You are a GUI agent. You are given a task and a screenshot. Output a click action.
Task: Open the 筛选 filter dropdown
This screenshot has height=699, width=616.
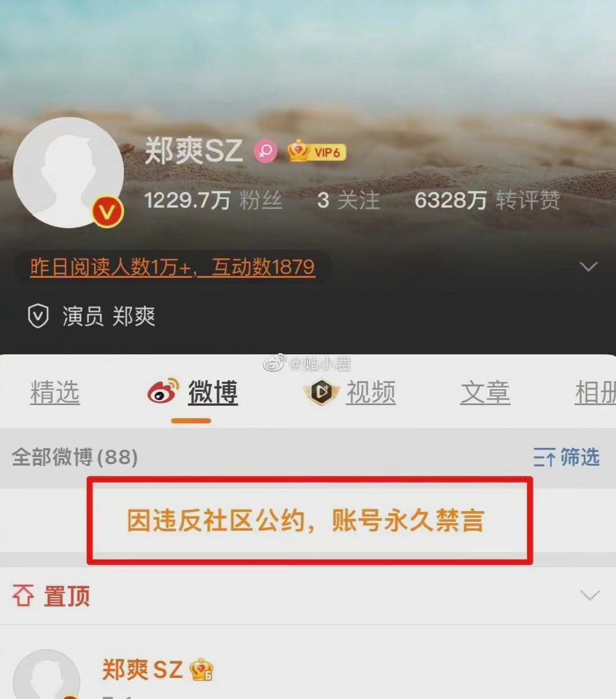pyautogui.click(x=566, y=458)
